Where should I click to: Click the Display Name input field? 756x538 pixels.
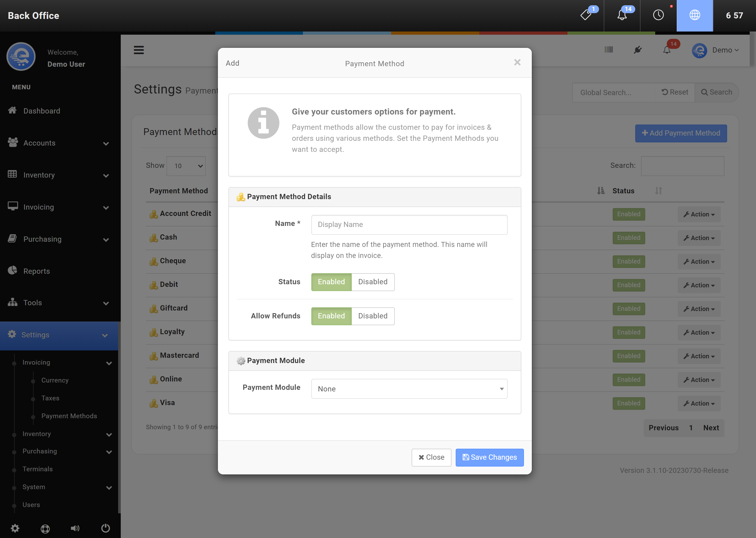409,225
